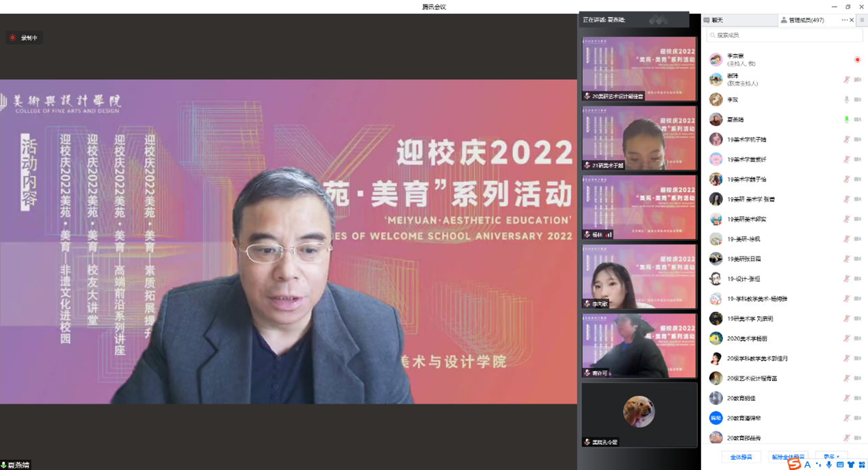Viewport: 868px width, 470px height.
Task: Open the panel menu icon at top right
Action: (x=862, y=21)
